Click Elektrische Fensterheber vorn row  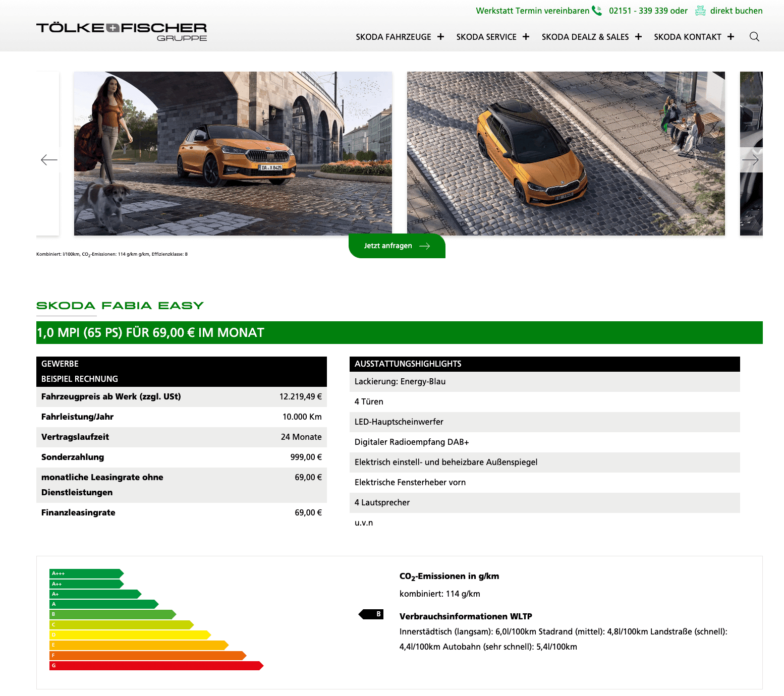[x=545, y=483]
